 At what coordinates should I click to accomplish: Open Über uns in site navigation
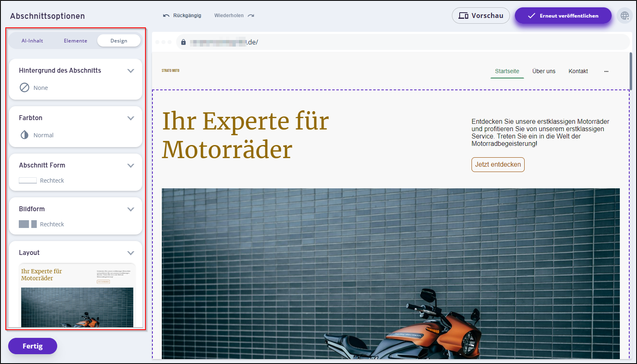[x=544, y=71]
